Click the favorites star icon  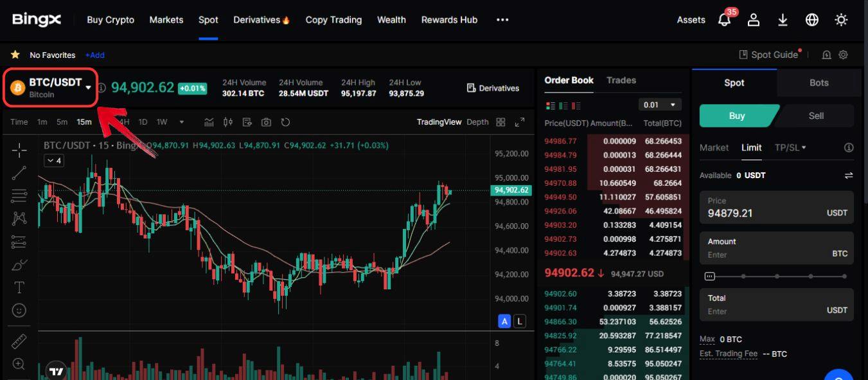[x=15, y=55]
